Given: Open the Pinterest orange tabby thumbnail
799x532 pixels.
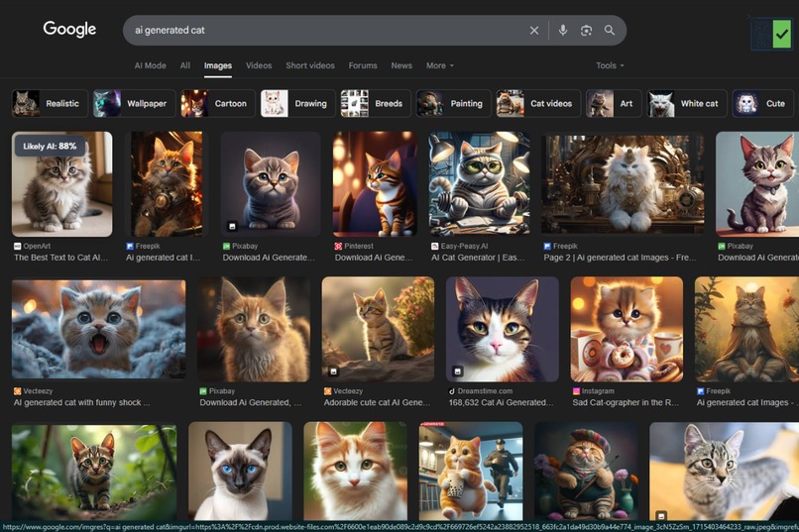Looking at the screenshot, I should pyautogui.click(x=375, y=184).
